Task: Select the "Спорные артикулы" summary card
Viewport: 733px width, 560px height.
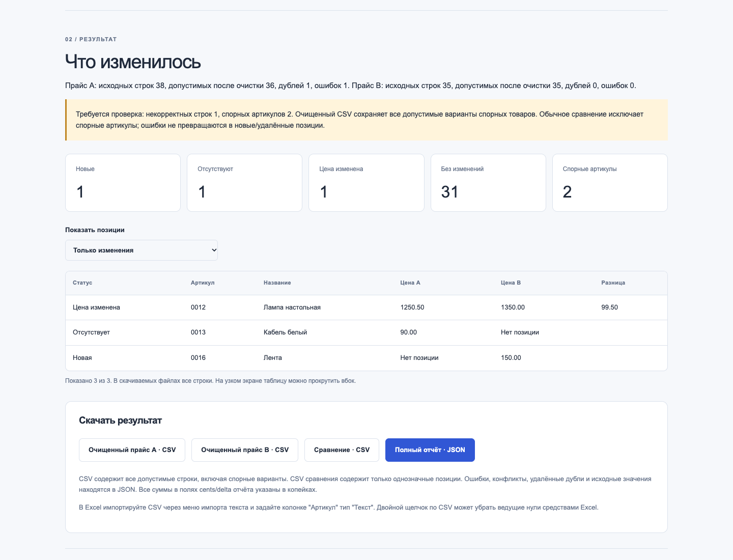Action: coord(610,183)
